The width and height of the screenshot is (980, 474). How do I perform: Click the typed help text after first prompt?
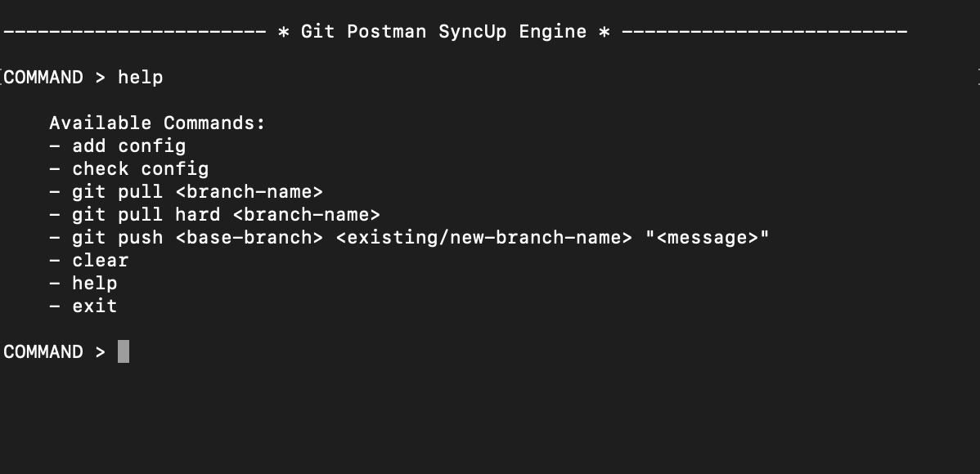click(x=141, y=78)
